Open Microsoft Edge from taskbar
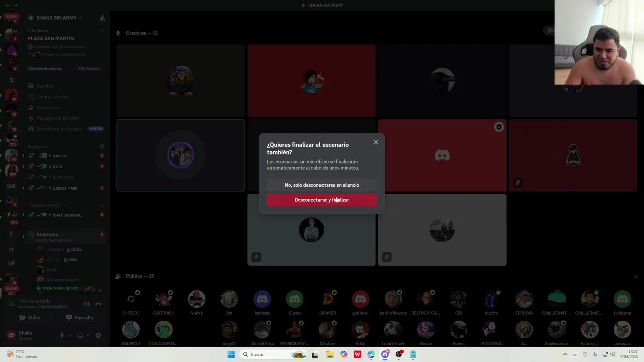 click(x=371, y=354)
